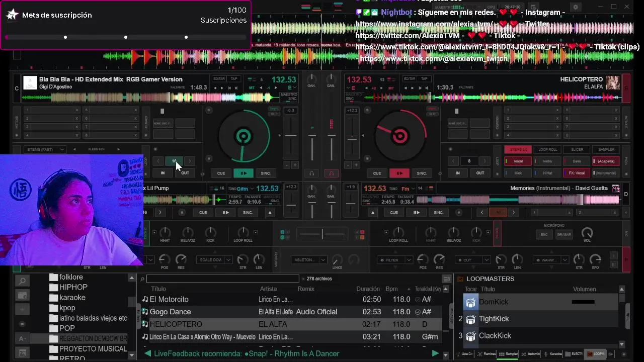The image size is (644, 362).
Task: Delete hot cue 1 on left deck
Action: 77,110
